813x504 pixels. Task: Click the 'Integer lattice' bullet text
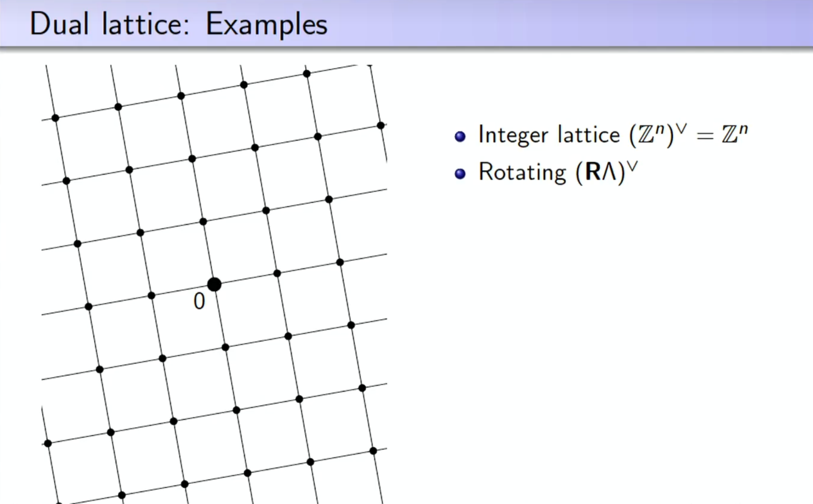tap(613, 135)
